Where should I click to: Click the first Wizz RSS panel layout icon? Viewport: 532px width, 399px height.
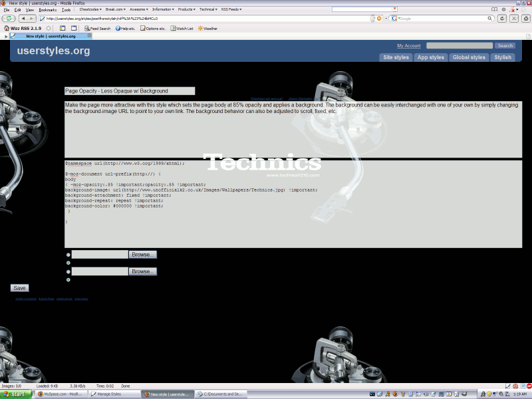tap(63, 28)
